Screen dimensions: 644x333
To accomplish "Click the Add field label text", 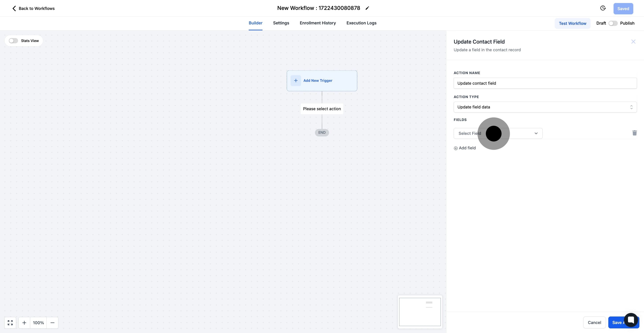I will pos(467,148).
